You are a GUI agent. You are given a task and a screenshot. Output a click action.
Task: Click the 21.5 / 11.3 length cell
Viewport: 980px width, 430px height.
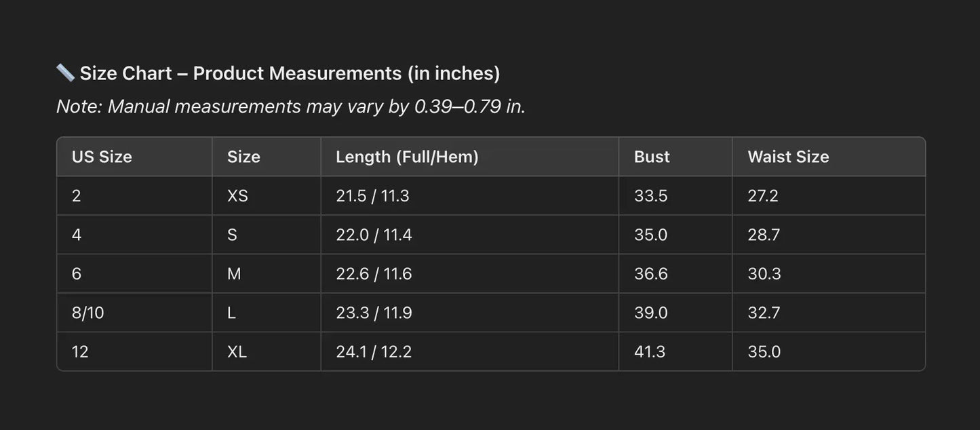372,196
